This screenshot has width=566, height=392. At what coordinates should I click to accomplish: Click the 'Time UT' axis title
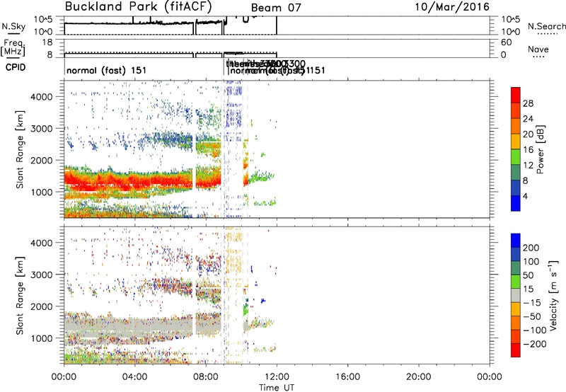point(277,387)
